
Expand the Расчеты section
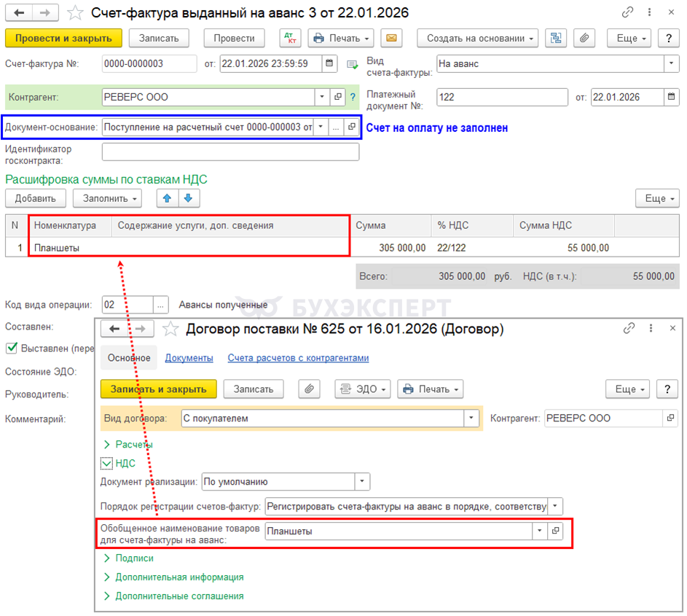(107, 444)
